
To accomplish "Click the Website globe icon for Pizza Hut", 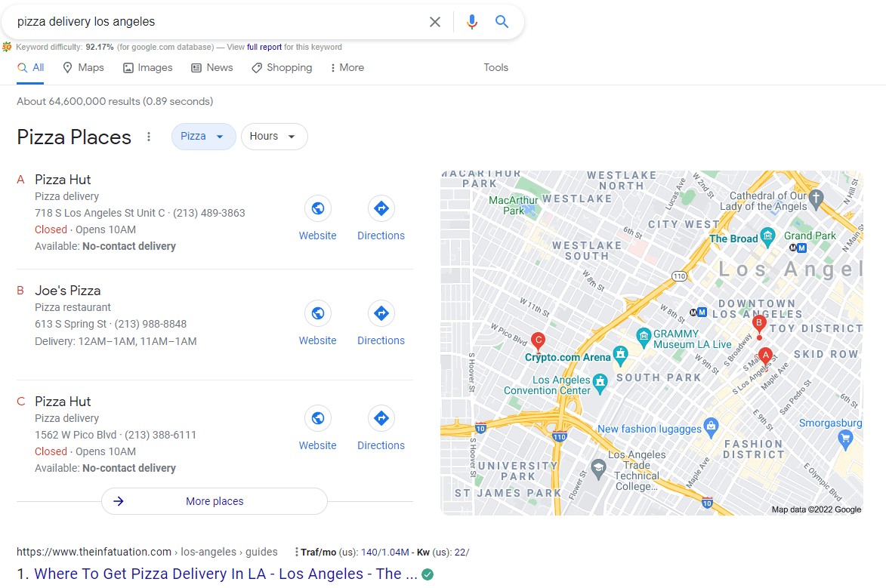I will coord(317,208).
